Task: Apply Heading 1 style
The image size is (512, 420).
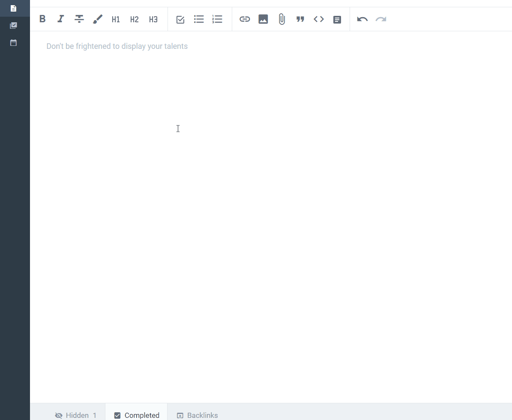Action: click(x=116, y=19)
